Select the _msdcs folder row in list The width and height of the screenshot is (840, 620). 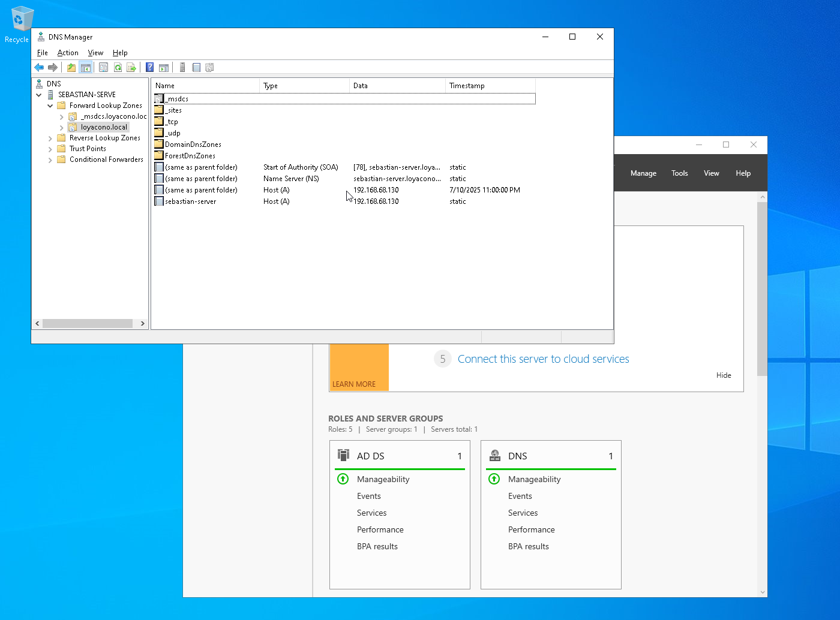[x=344, y=99]
